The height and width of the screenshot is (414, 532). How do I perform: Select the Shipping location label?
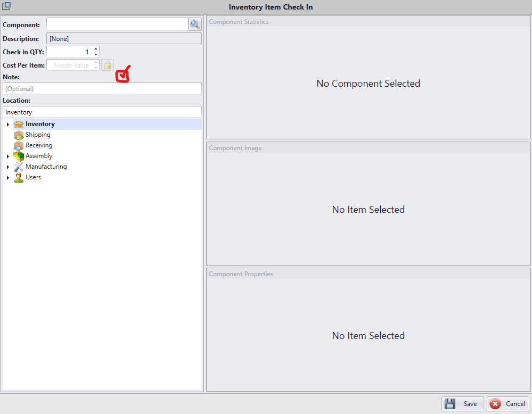pos(38,135)
